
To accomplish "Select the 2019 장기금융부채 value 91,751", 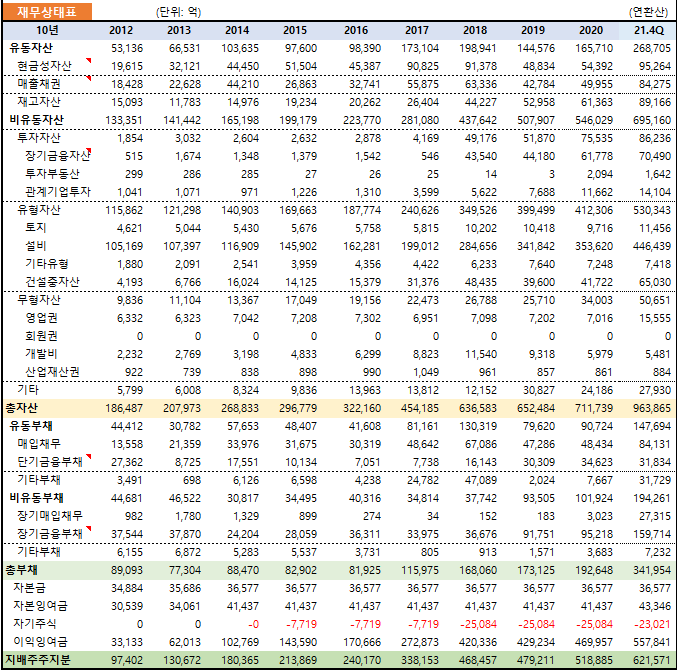I will [539, 534].
